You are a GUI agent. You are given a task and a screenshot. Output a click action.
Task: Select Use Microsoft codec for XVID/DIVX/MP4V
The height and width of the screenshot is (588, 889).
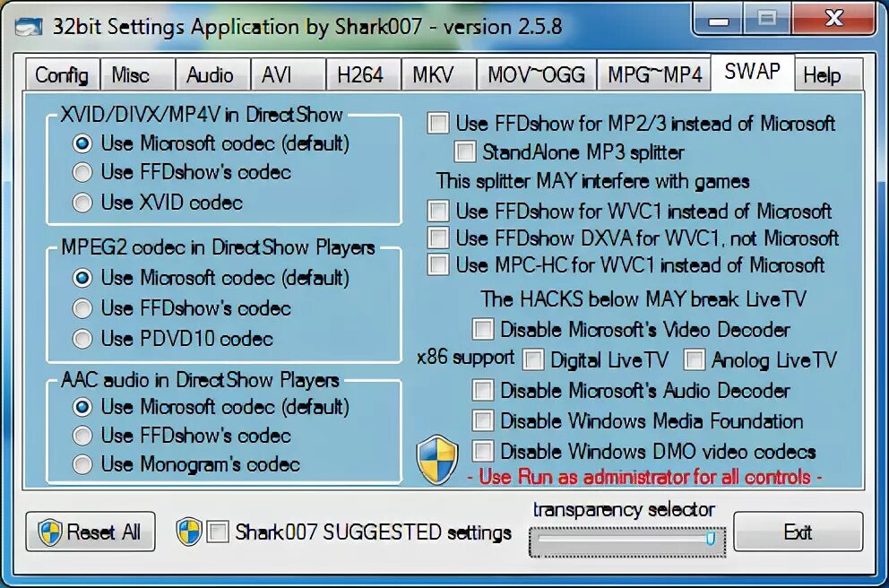211,143
